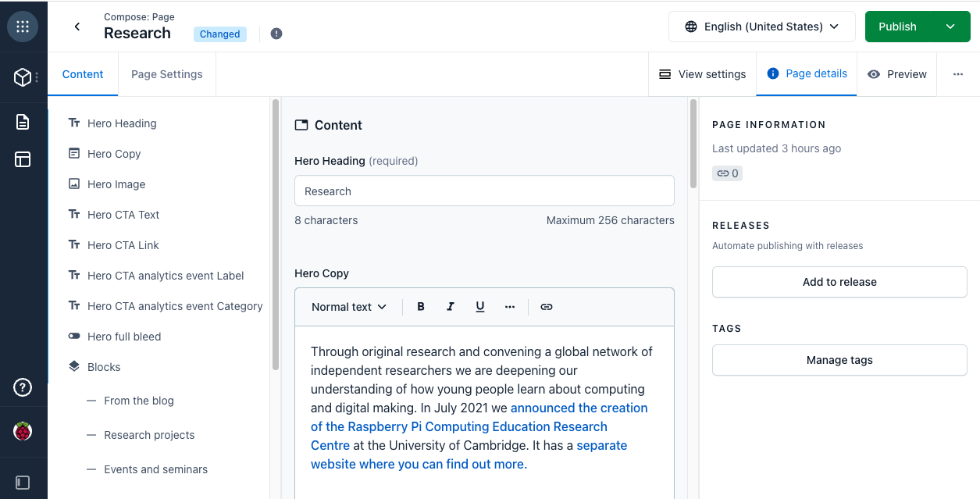Click the Manage tags button
The width and height of the screenshot is (980, 499).
[x=839, y=360]
